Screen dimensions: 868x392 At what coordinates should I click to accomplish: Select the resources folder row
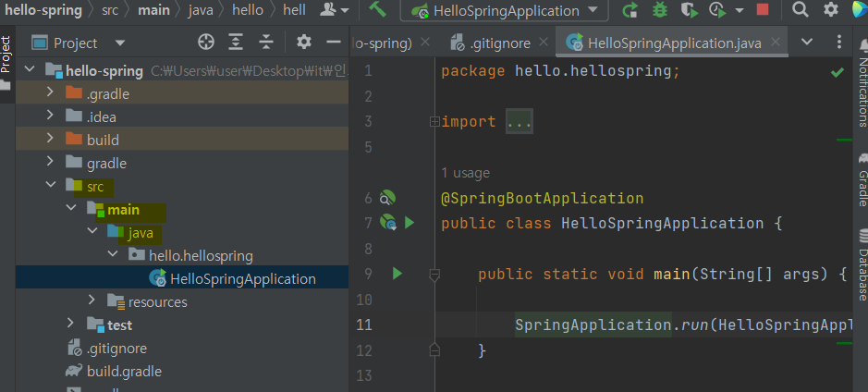[x=182, y=301]
